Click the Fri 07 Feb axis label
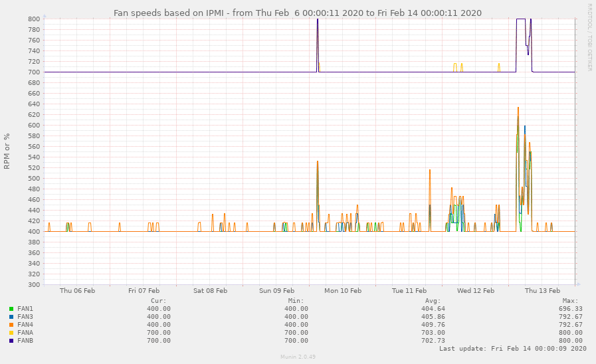 [x=144, y=291]
